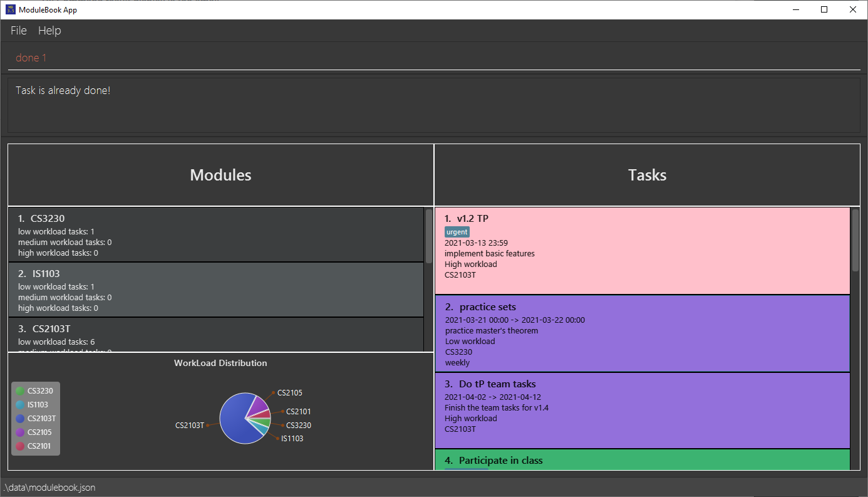Image resolution: width=868 pixels, height=497 pixels.
Task: Click the 'urgent' tag on v1.2 TP
Action: point(457,232)
